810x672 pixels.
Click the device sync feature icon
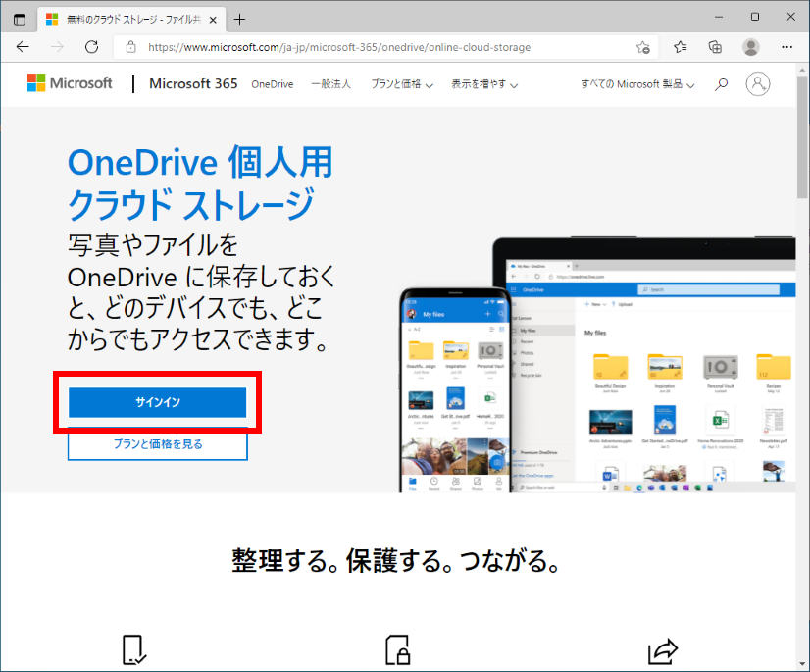tap(134, 649)
